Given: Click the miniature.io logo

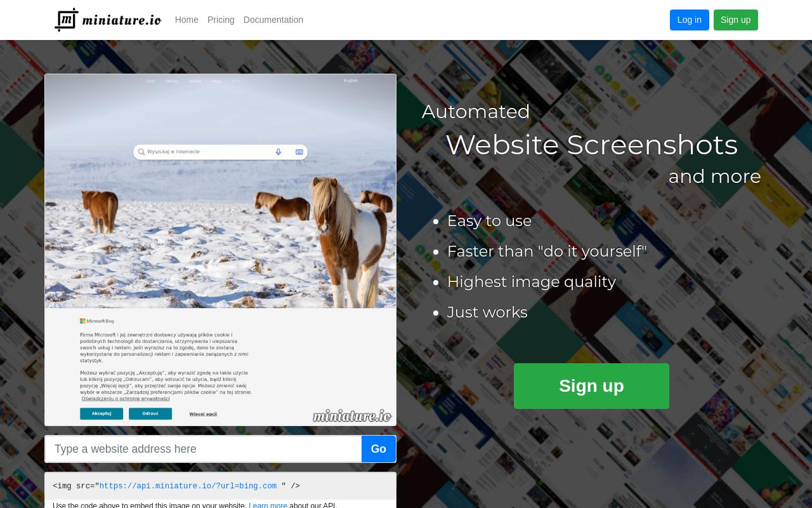Looking at the screenshot, I should click(108, 20).
